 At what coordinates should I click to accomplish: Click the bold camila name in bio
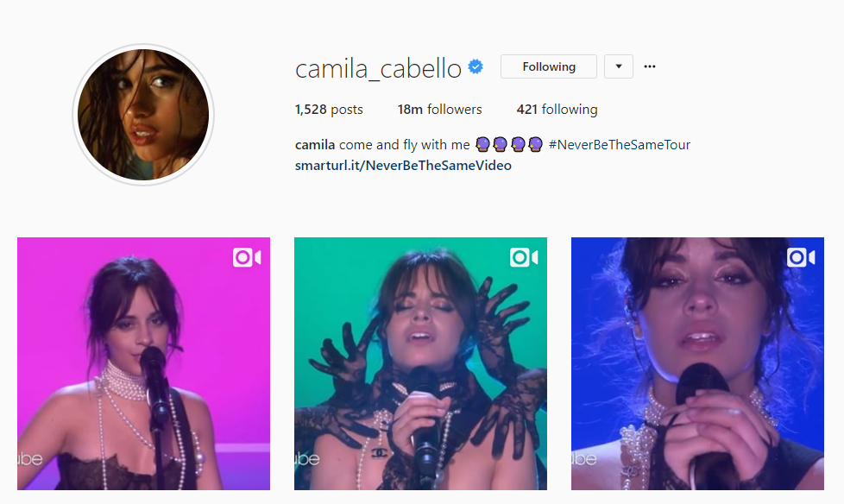(x=315, y=145)
